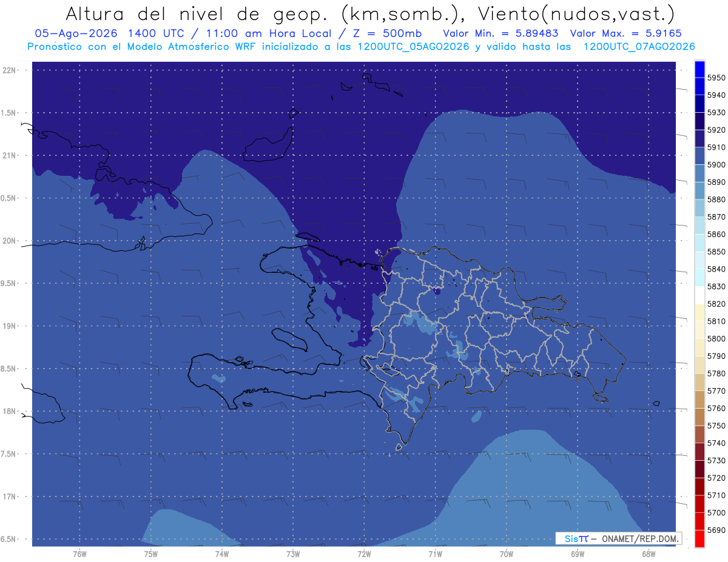Click the 18N latitude label
This screenshot has width=728, height=562.
point(9,411)
